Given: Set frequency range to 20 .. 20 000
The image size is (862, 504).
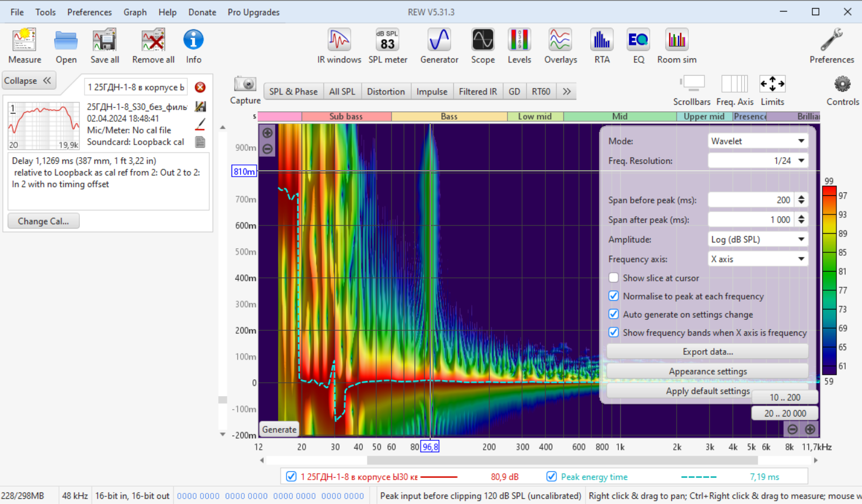Looking at the screenshot, I should (785, 414).
